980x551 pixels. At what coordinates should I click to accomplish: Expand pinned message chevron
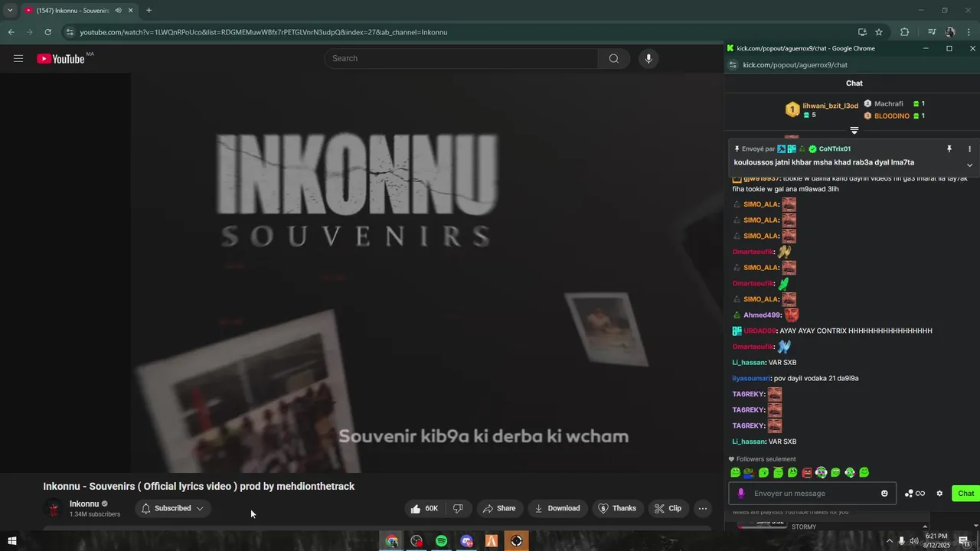[969, 165]
